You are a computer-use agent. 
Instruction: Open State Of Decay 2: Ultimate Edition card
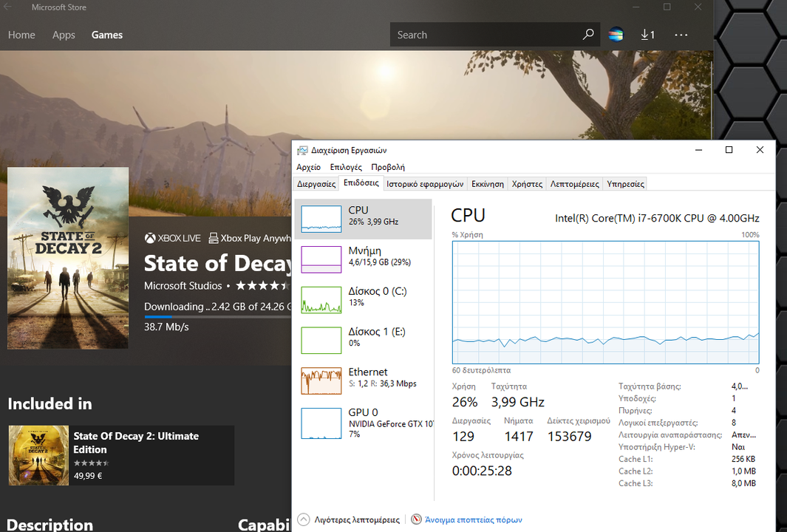[x=121, y=455]
